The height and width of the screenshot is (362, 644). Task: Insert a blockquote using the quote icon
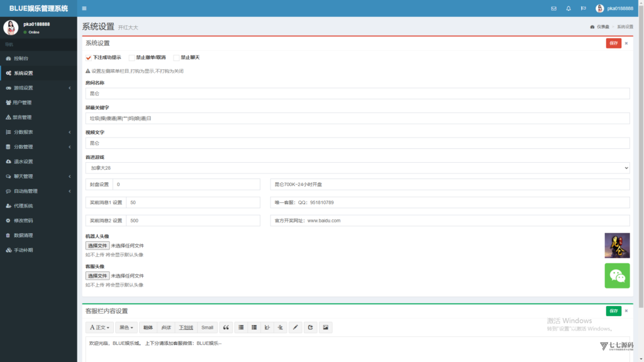point(226,327)
